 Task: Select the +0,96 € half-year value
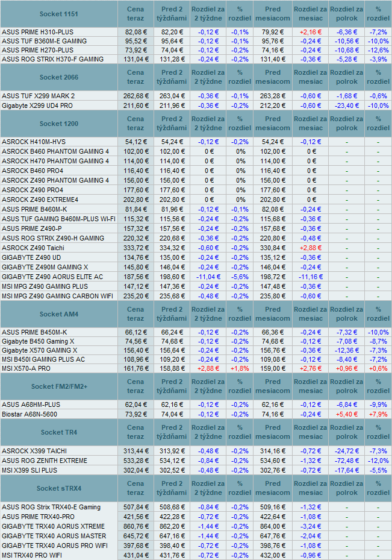tap(346, 368)
